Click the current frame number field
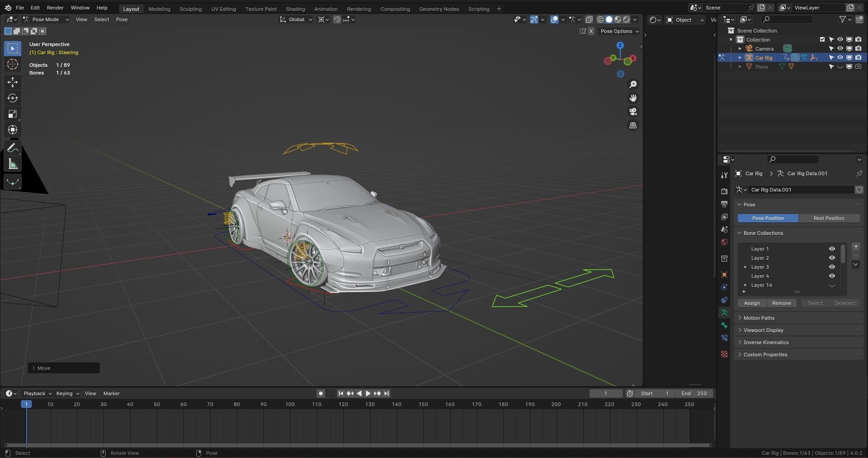The height and width of the screenshot is (458, 868). click(x=605, y=393)
